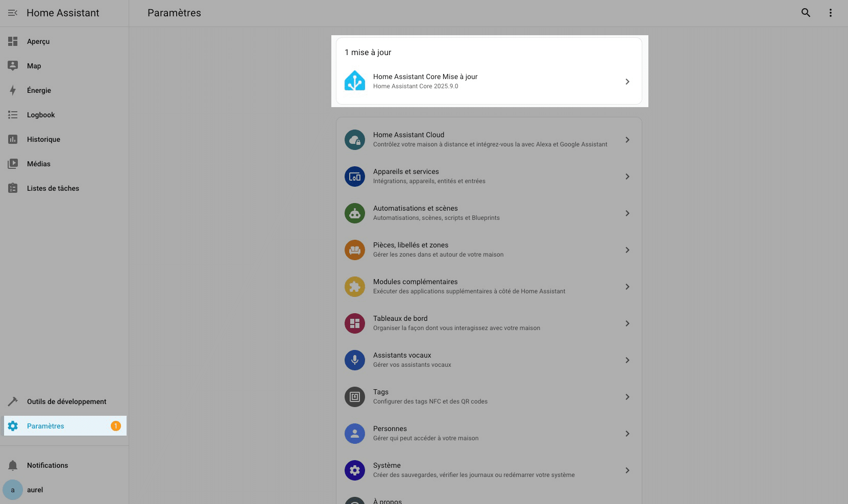Click chevron on Tags row
This screenshot has width=848, height=504.
(627, 397)
